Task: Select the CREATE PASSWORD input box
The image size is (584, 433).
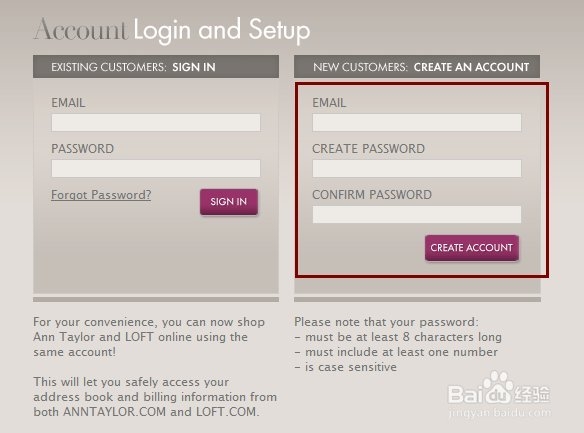Action: pyautogui.click(x=417, y=168)
